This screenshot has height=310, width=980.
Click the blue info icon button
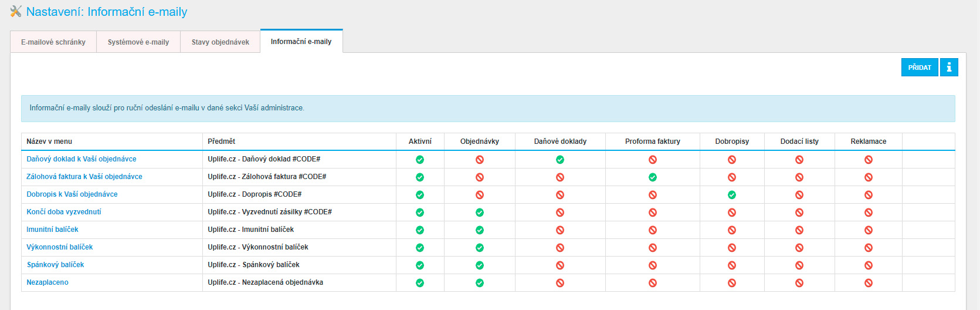point(949,68)
